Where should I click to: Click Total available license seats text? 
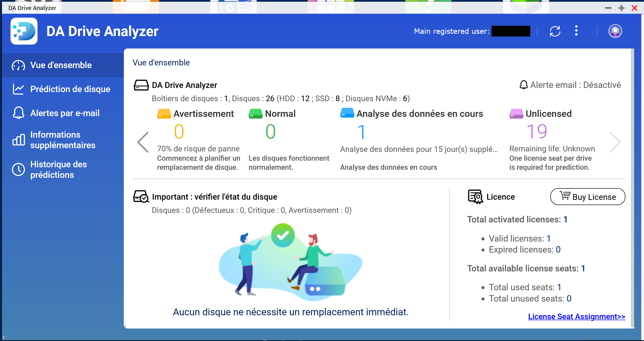(526, 268)
